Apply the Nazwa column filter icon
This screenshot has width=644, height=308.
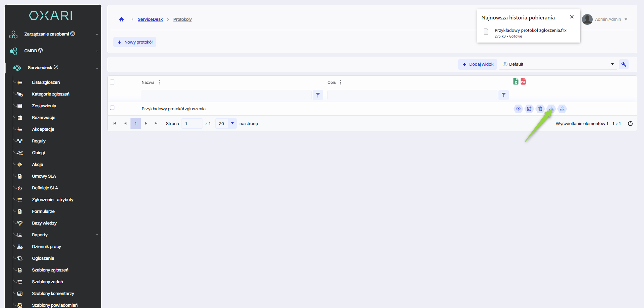coord(318,95)
